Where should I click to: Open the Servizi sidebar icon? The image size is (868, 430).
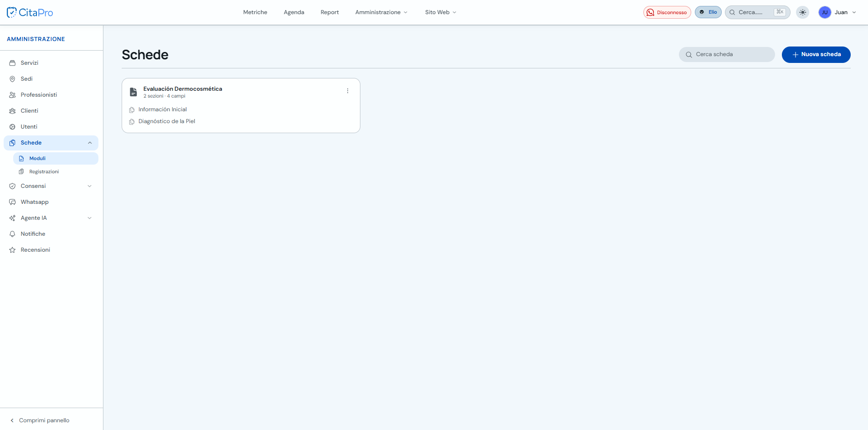click(12, 63)
